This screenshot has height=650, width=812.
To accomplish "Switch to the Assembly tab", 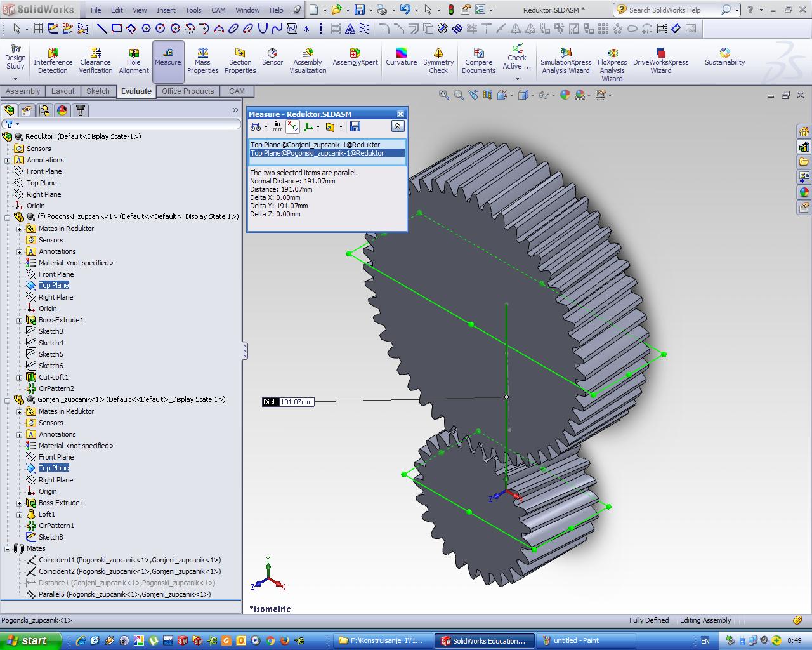I will [23, 91].
